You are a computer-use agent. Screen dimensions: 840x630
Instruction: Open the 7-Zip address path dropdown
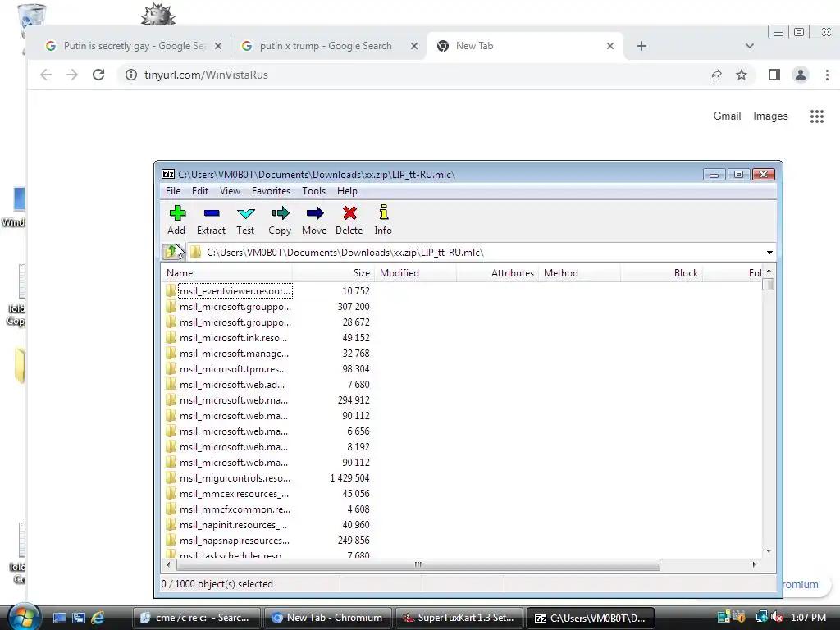pyautogui.click(x=769, y=253)
